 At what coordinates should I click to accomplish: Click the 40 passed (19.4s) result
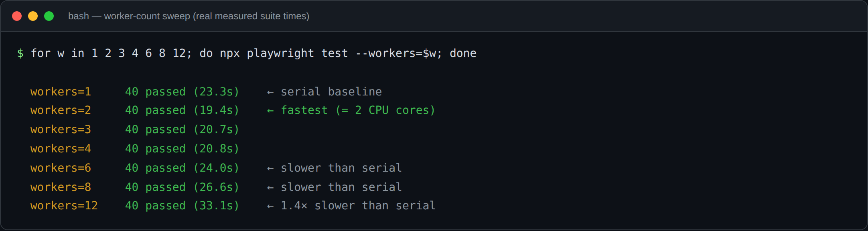click(x=182, y=110)
